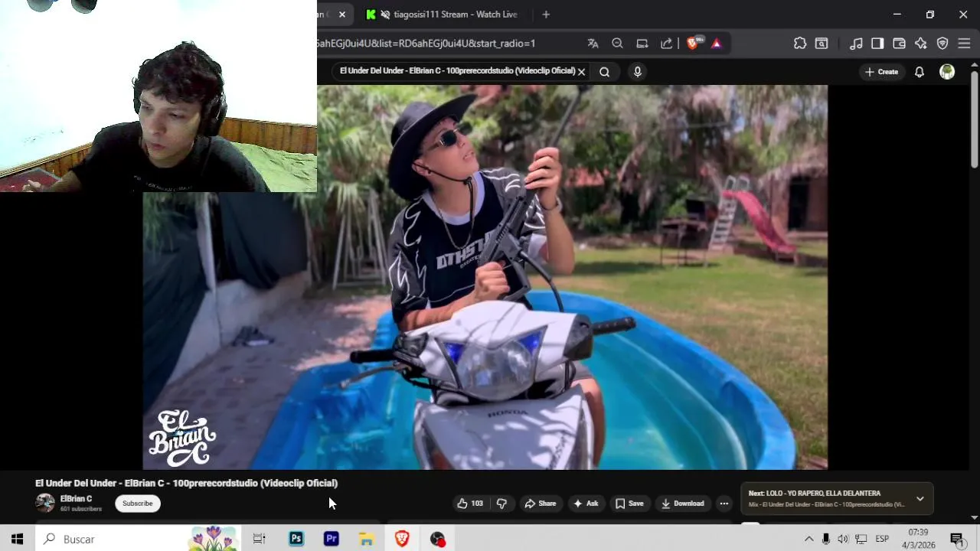Click the Windows taskbar Buscar search box
980x551 pixels.
(138, 540)
